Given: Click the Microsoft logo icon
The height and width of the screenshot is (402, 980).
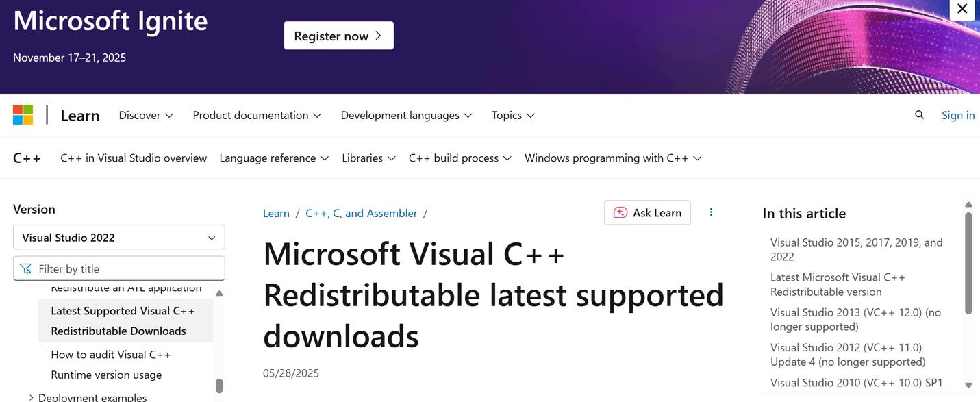Looking at the screenshot, I should (x=23, y=115).
